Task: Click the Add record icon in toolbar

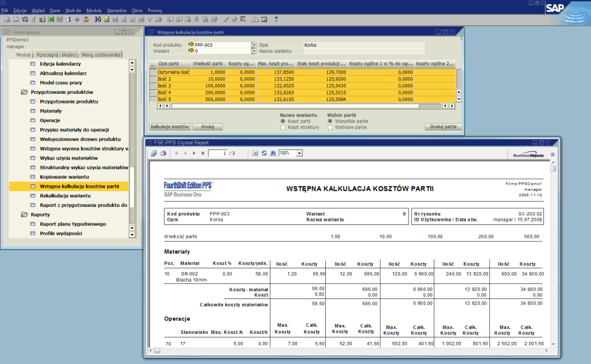Action: [x=107, y=19]
